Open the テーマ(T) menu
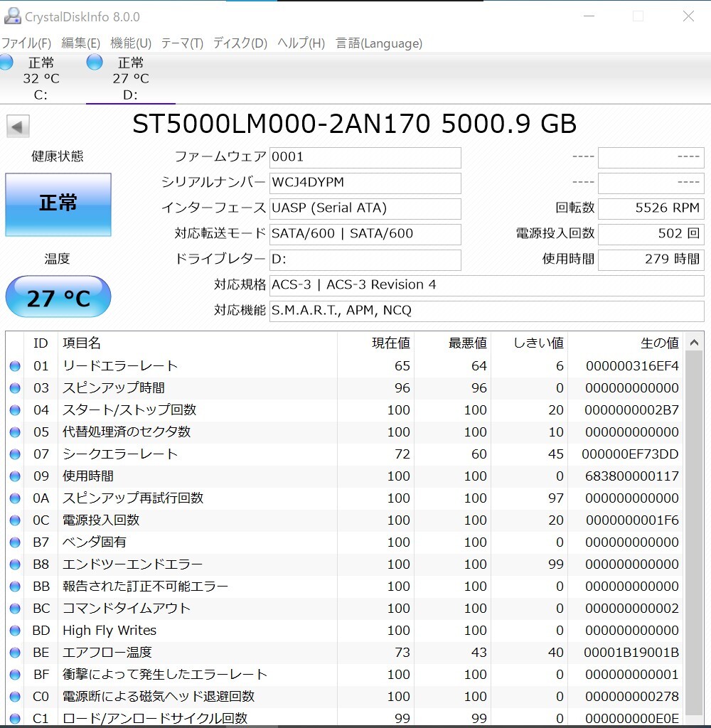The width and height of the screenshot is (711, 728). click(x=182, y=43)
